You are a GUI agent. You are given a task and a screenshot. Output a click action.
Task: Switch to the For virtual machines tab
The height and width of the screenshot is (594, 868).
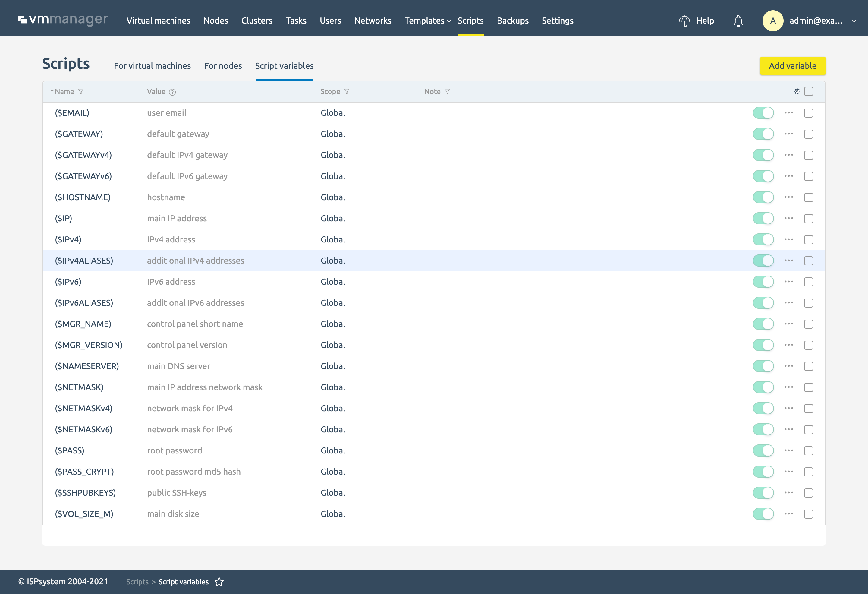(153, 65)
